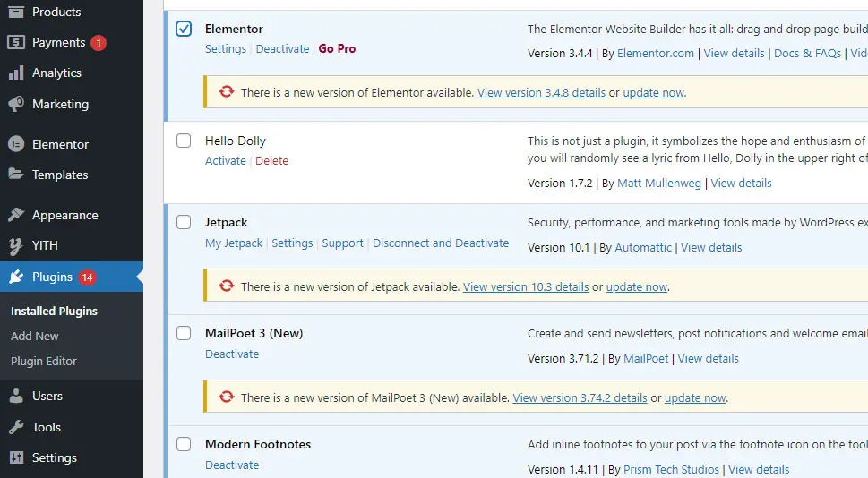
Task: Click the Plugins plug icon
Action: click(x=16, y=276)
